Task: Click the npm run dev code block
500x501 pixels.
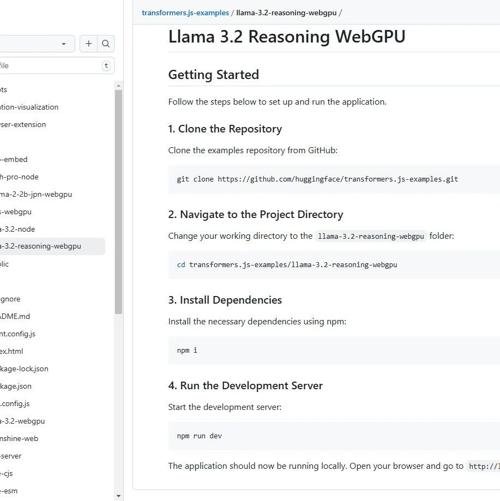Action: tap(334, 436)
